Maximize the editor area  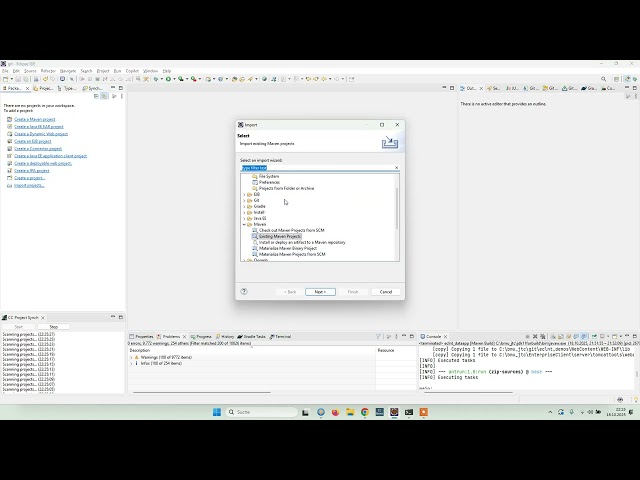click(x=452, y=88)
